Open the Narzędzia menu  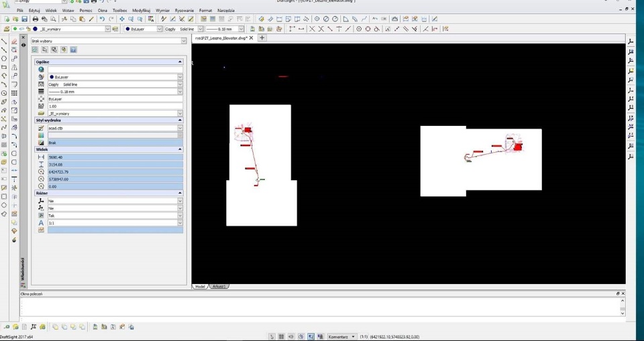point(226,10)
